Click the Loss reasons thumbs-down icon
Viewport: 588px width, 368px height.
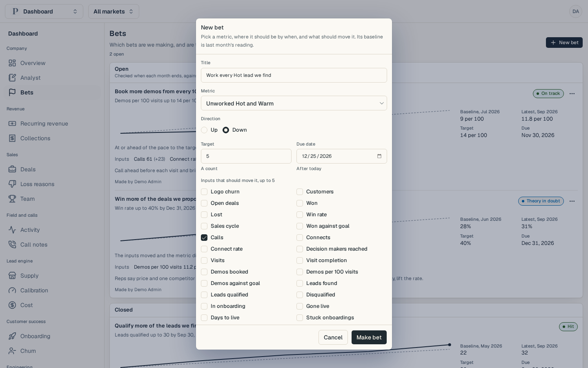12,184
